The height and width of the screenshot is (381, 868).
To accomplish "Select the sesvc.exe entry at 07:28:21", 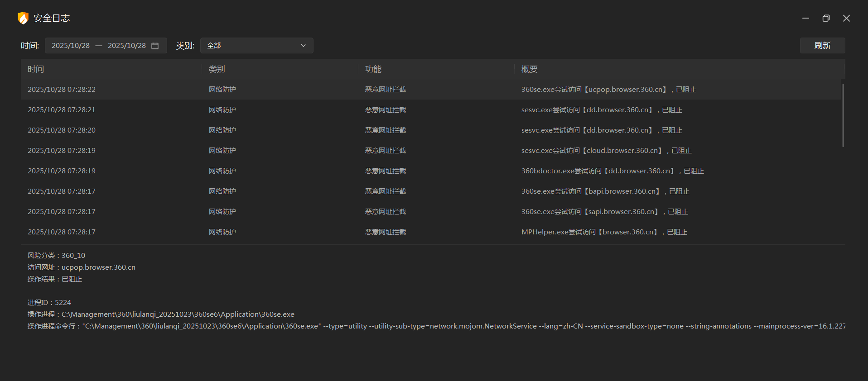I will [431, 110].
